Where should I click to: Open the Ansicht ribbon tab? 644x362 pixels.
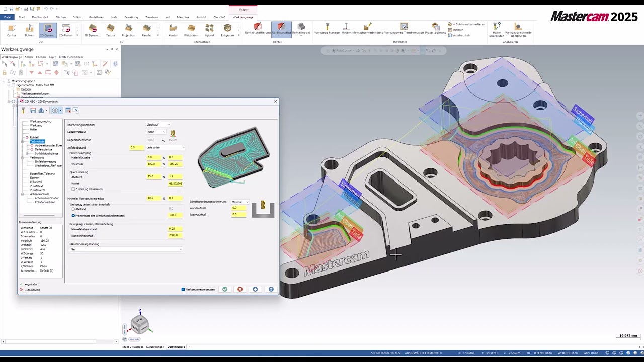tap(201, 17)
